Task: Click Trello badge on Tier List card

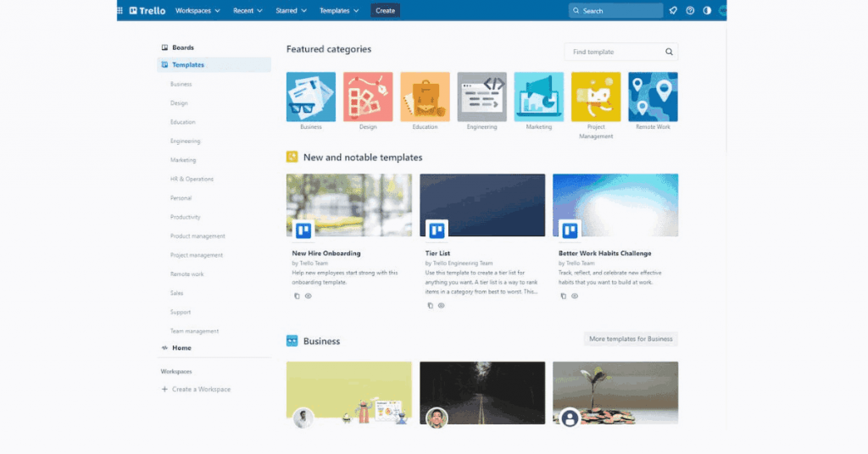Action: point(437,230)
